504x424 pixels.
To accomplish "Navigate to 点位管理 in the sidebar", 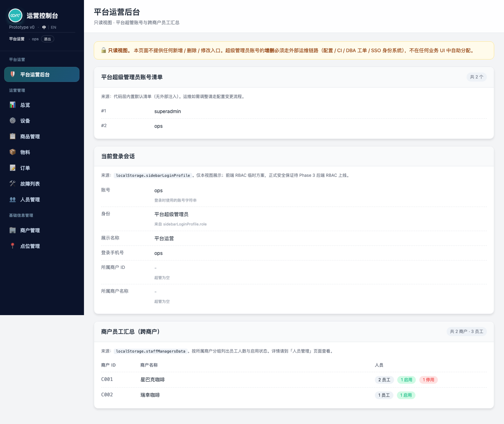I will [x=42, y=246].
